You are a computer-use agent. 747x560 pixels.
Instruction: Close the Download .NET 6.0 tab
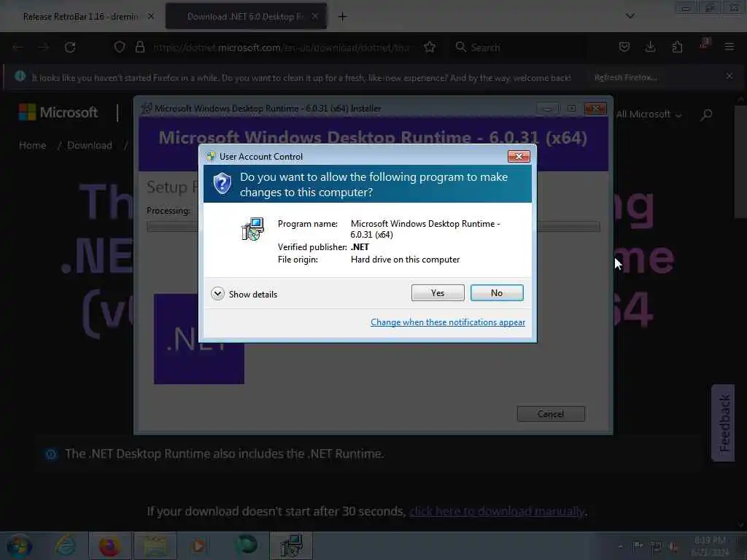click(315, 17)
